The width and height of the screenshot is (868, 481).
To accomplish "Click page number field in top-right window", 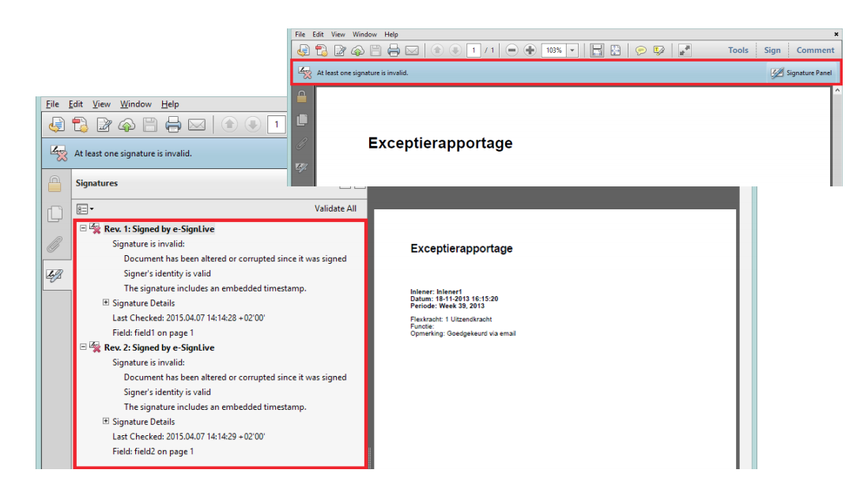I will [x=474, y=51].
